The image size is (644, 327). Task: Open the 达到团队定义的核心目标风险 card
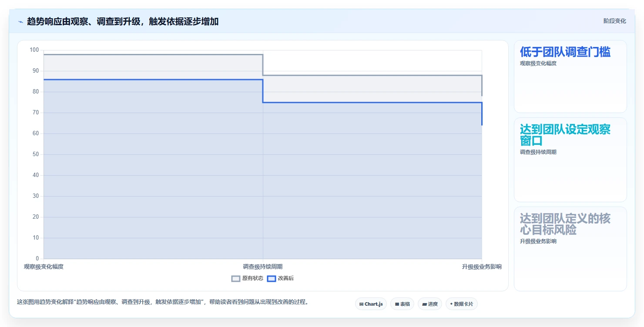(570, 249)
